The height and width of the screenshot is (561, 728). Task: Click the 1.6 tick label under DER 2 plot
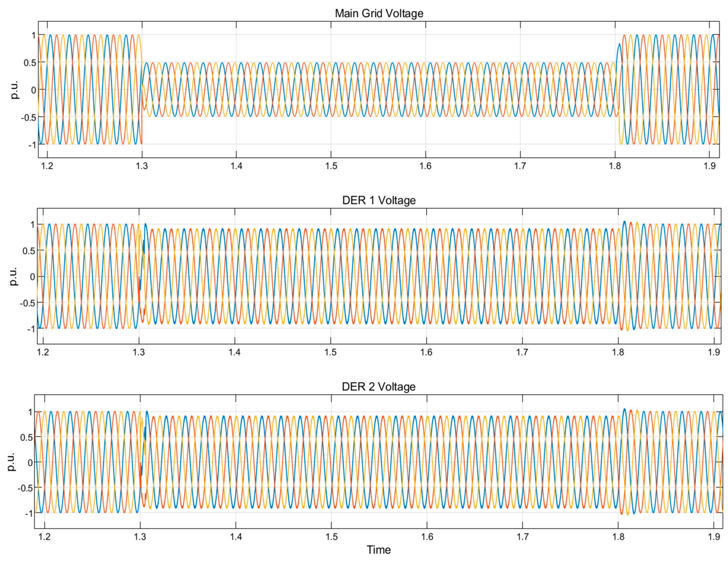pyautogui.click(x=427, y=537)
